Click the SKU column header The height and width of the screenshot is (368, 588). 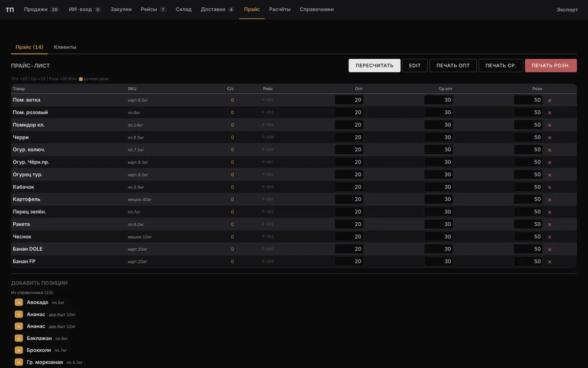click(132, 89)
